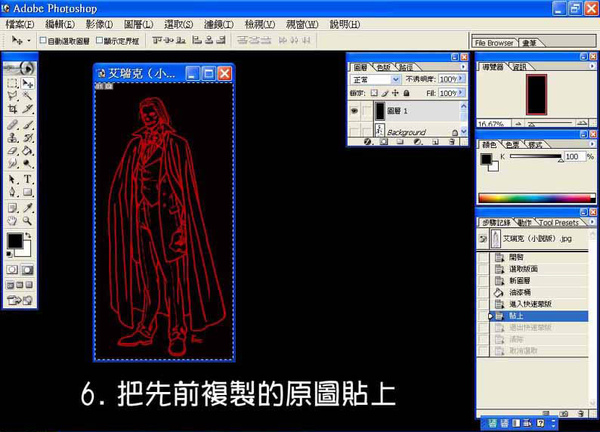
Task: Select the Eyedropper tool
Action: [27, 208]
